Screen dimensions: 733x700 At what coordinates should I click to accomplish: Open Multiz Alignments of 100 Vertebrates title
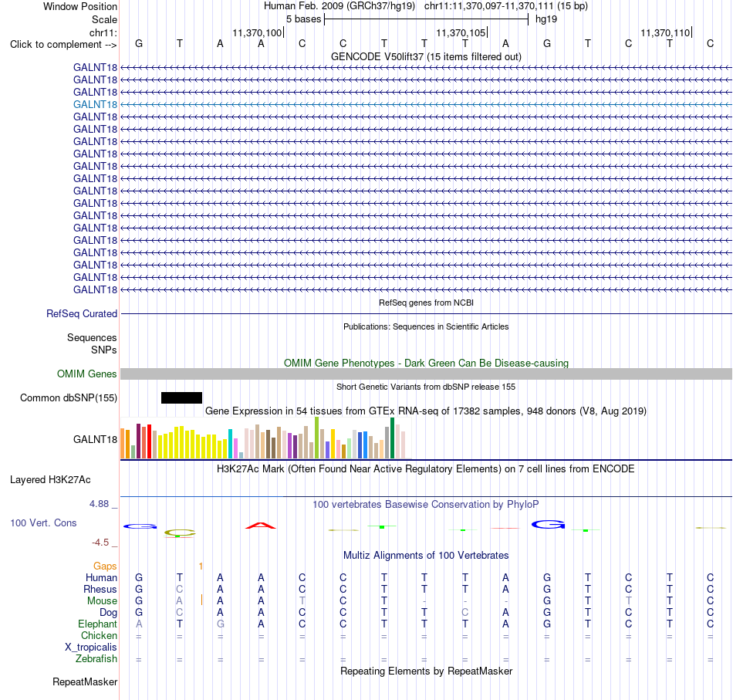point(426,556)
